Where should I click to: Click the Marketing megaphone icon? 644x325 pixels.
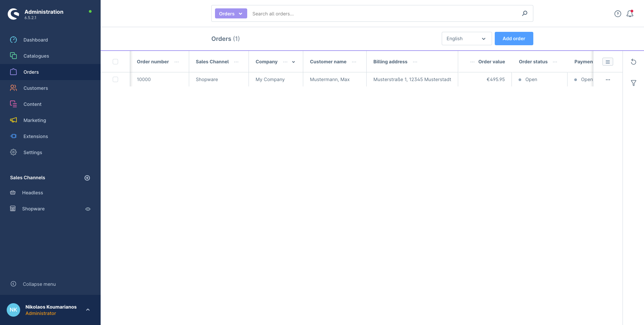click(x=13, y=120)
